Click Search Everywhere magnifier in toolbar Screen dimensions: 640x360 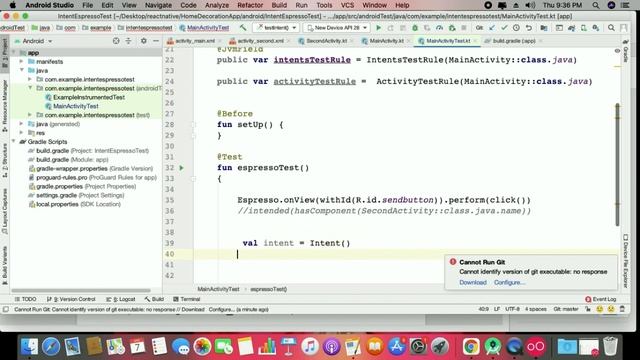pos(611,28)
